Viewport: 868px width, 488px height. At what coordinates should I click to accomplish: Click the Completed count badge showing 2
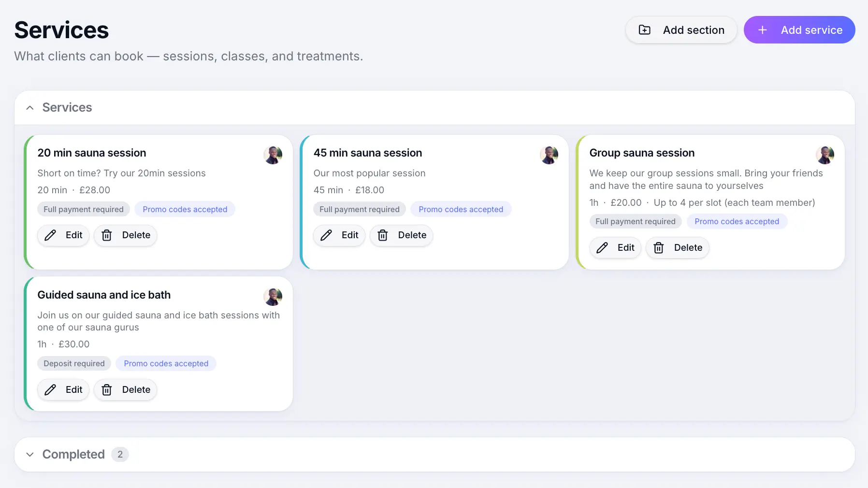tap(120, 455)
